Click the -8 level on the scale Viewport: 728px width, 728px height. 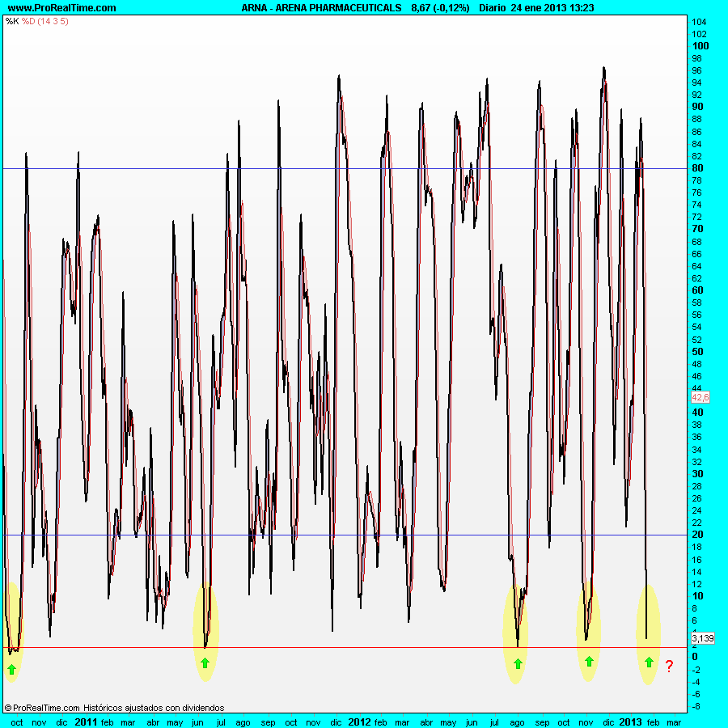696,706
